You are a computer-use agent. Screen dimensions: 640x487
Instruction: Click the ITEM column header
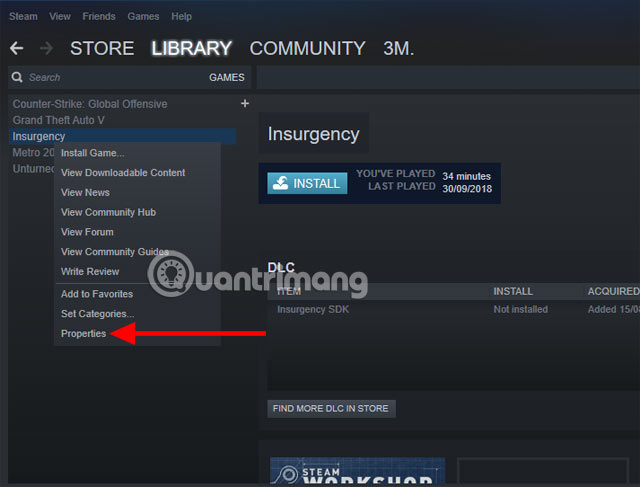[x=289, y=291]
